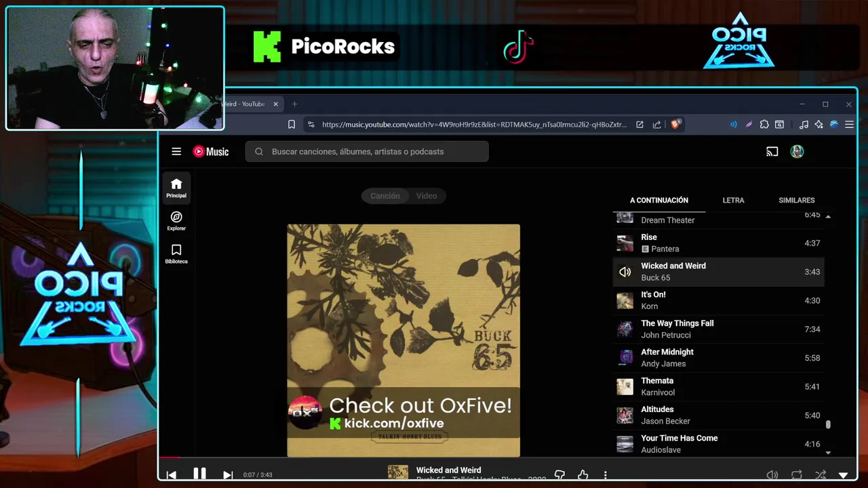
Task: Mute the player volume
Action: [x=772, y=475]
